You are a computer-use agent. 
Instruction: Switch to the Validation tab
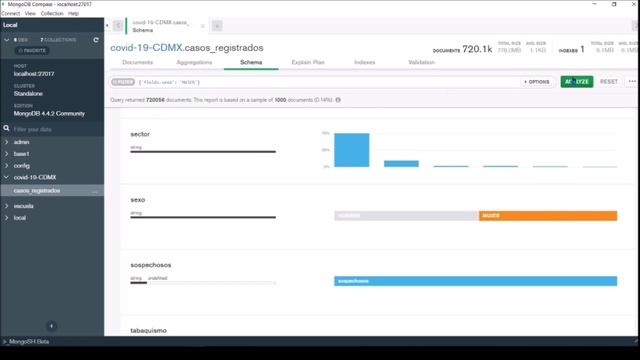(x=421, y=62)
